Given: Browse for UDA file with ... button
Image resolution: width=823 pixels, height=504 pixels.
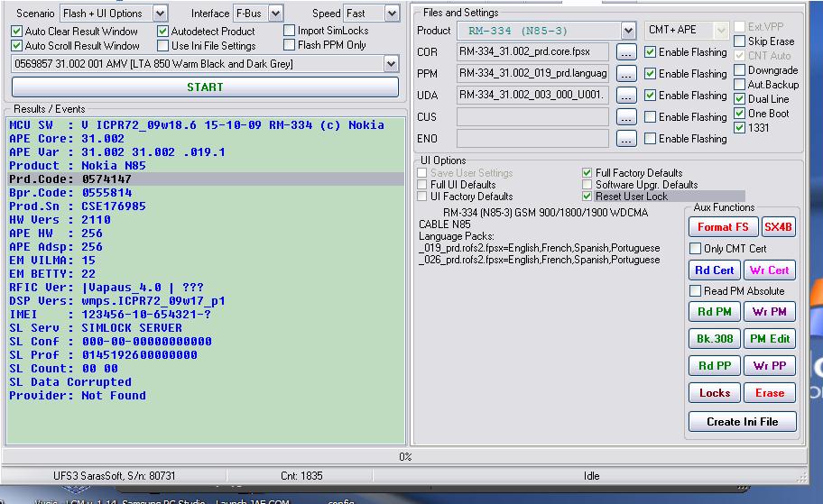Looking at the screenshot, I should tap(626, 96).
